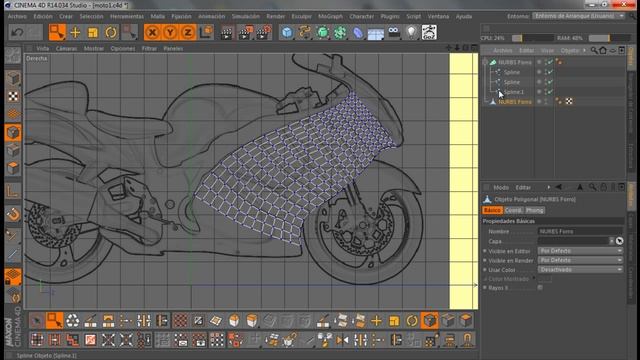Open render settings clapperboard with gear

point(264,33)
